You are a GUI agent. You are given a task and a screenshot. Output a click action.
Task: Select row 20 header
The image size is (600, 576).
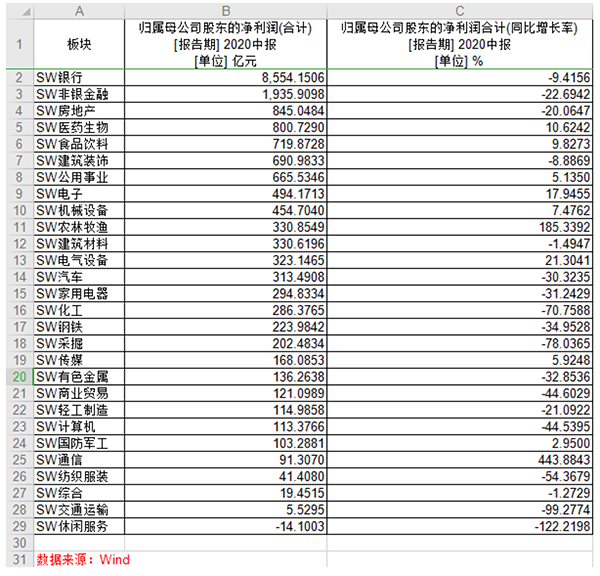17,377
